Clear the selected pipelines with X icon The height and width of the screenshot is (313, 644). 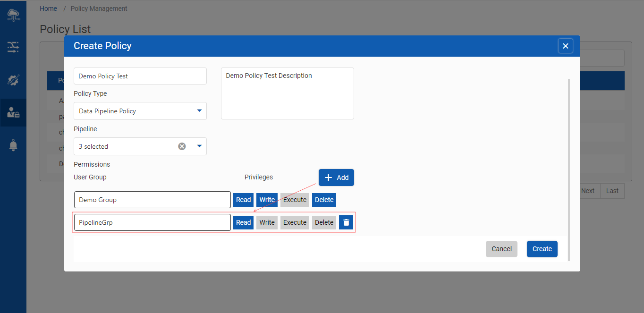[182, 146]
